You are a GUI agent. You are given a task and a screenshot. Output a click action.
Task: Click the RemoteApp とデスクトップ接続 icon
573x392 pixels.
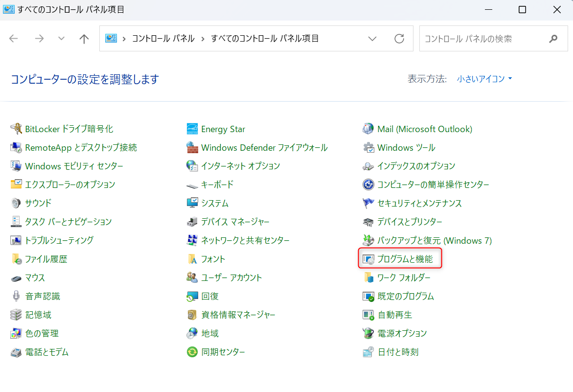16,148
